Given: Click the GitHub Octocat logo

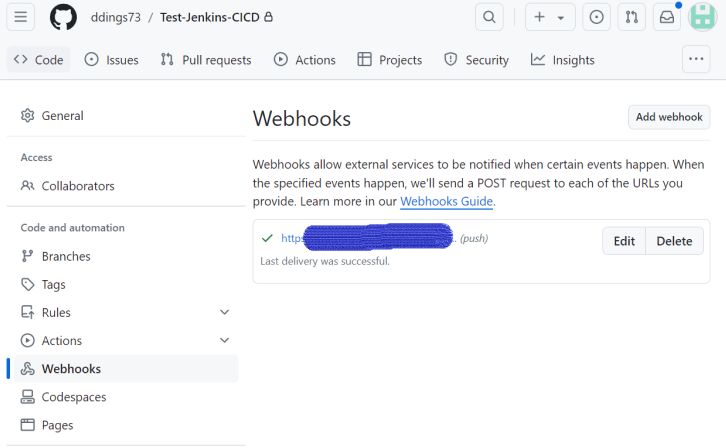Looking at the screenshot, I should (63, 17).
